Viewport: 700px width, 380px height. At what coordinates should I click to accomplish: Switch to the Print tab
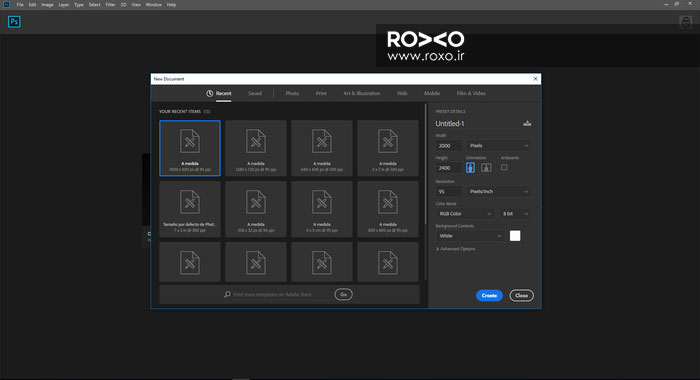click(321, 93)
